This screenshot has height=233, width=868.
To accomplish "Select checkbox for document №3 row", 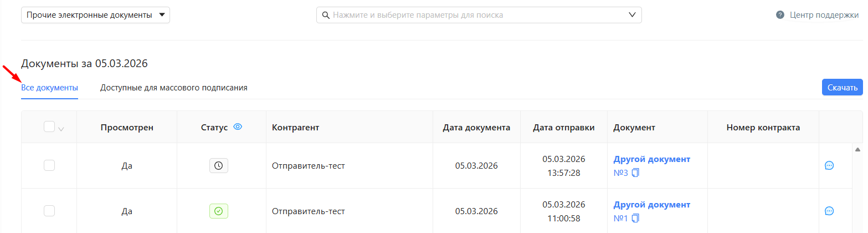I will [x=49, y=165].
